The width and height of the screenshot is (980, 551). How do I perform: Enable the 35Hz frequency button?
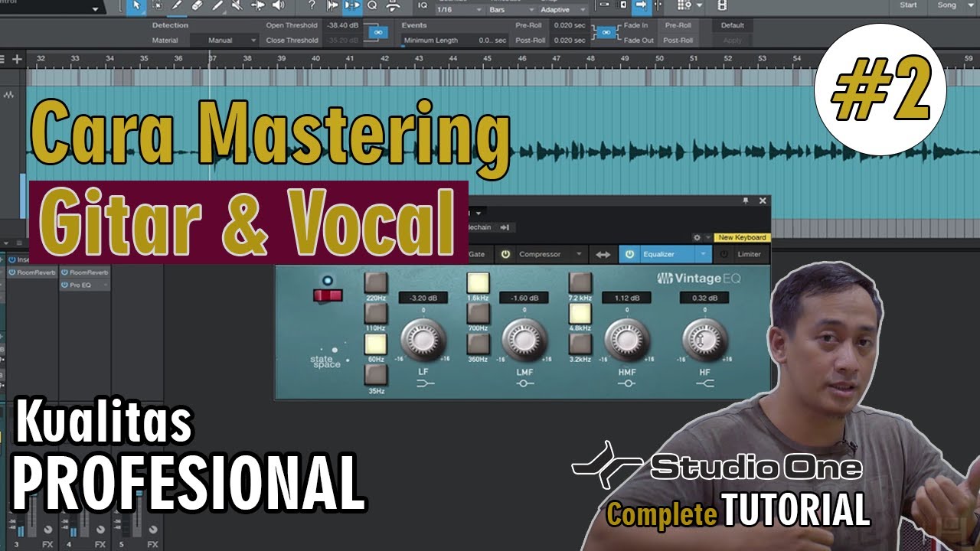pyautogui.click(x=375, y=374)
